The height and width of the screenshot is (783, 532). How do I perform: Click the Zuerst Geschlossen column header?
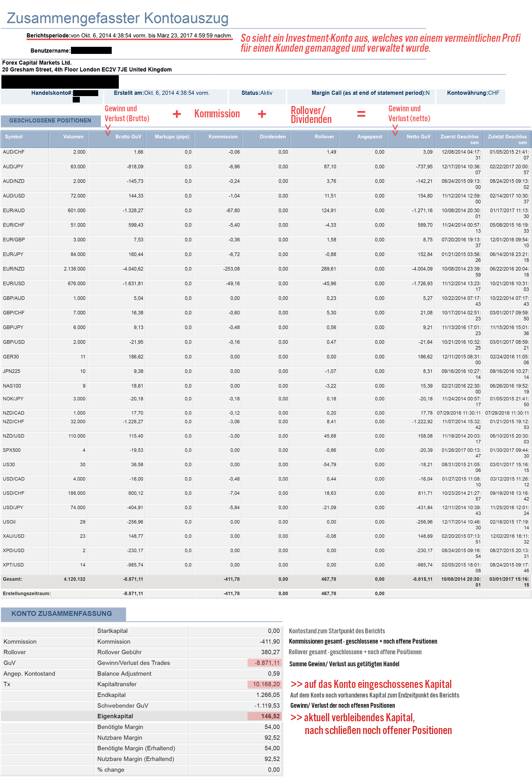pos(459,139)
